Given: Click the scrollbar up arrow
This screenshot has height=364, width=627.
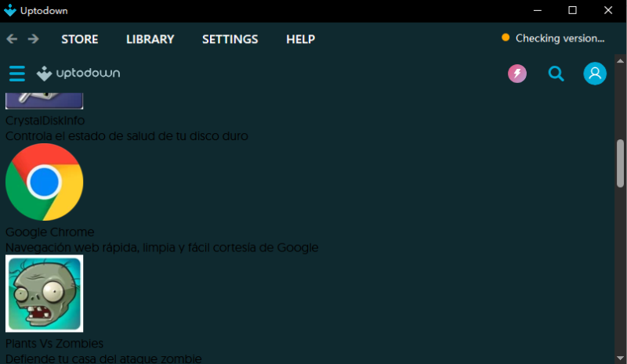Looking at the screenshot, I should 620,61.
